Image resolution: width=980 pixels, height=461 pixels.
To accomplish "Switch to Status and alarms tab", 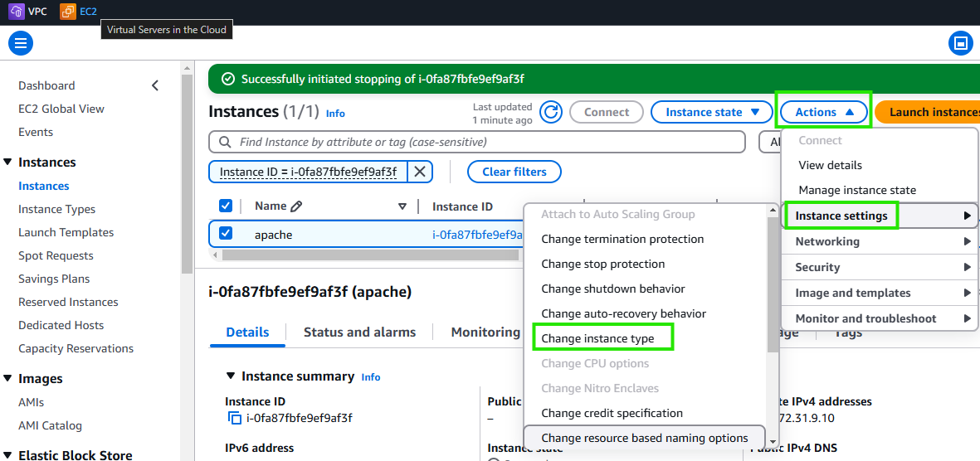I will tap(359, 332).
